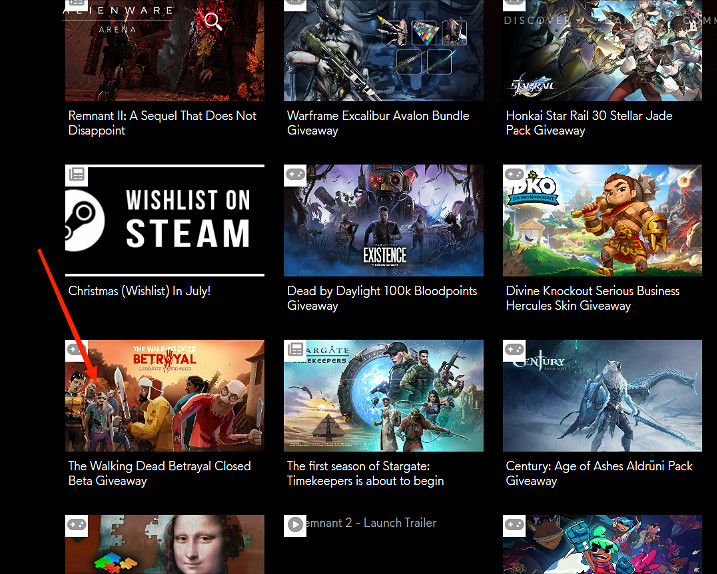Click the search magnifier icon in header
This screenshot has width=717, height=574.
(x=213, y=20)
